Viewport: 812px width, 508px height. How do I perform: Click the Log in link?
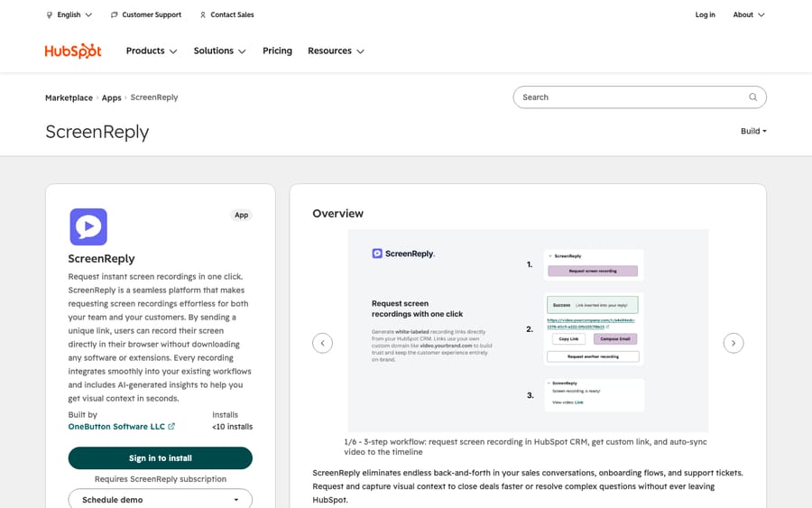[705, 15]
